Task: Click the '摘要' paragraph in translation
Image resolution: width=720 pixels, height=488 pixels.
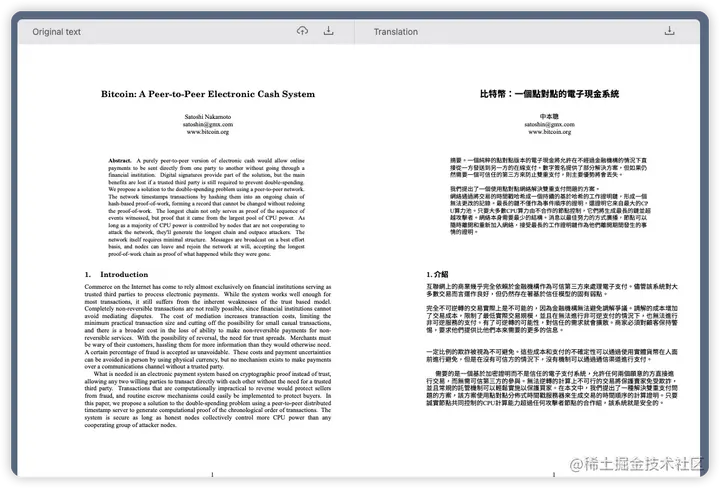Action: (549, 167)
